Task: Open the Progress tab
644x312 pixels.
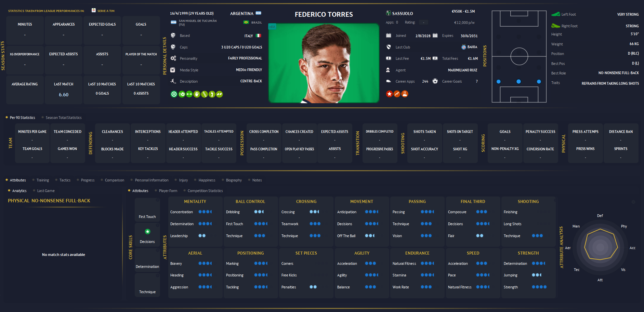Action: 86,180
